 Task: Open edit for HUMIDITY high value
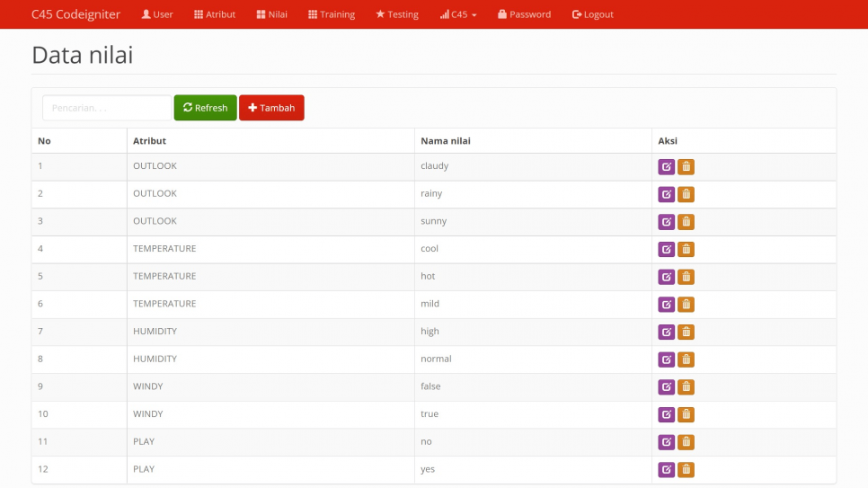(x=666, y=332)
